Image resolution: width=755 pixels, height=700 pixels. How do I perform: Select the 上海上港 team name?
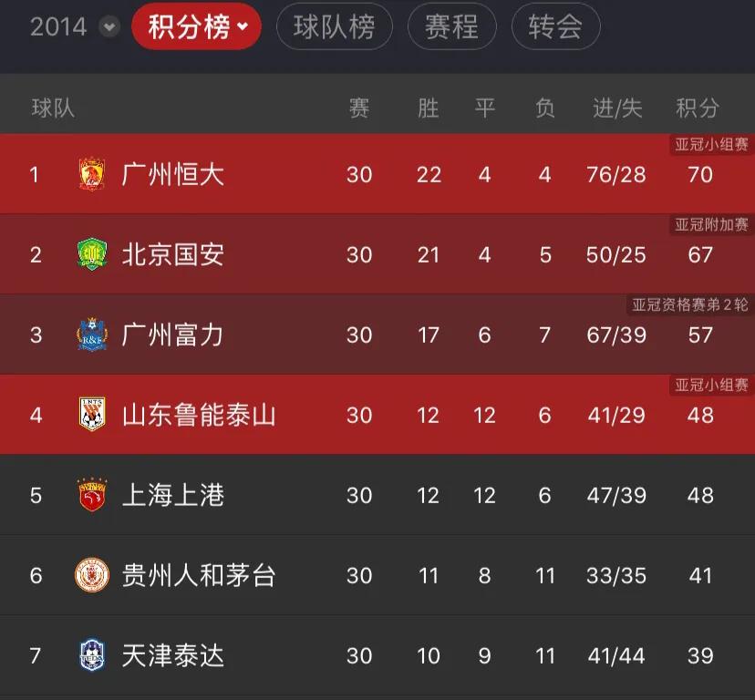tap(173, 495)
